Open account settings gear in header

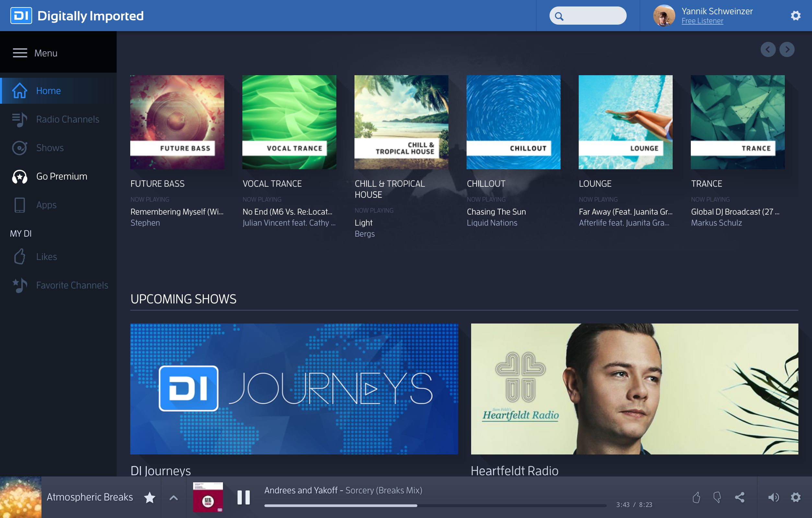click(x=795, y=16)
